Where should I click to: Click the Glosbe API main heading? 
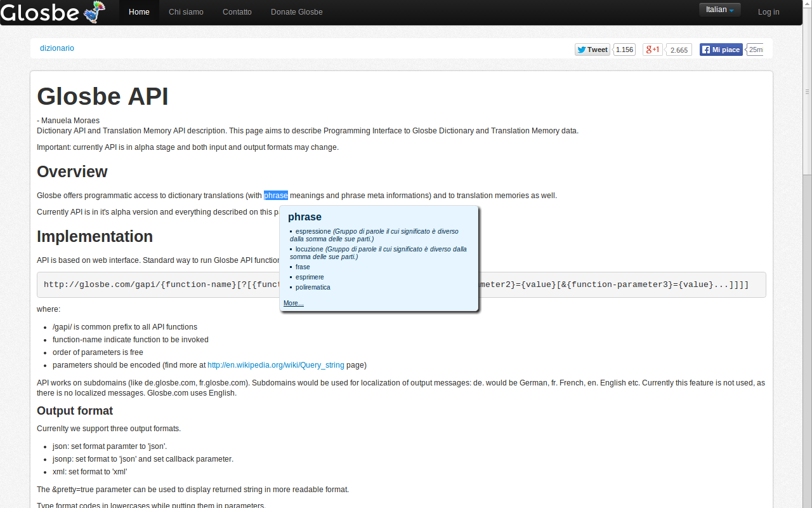click(x=103, y=97)
